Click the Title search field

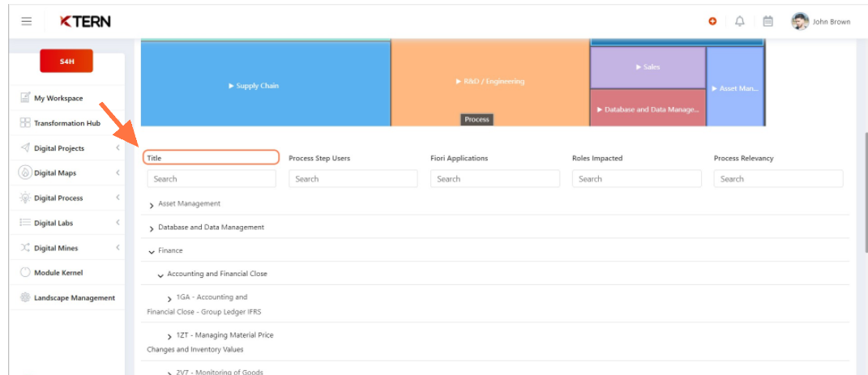pos(212,179)
